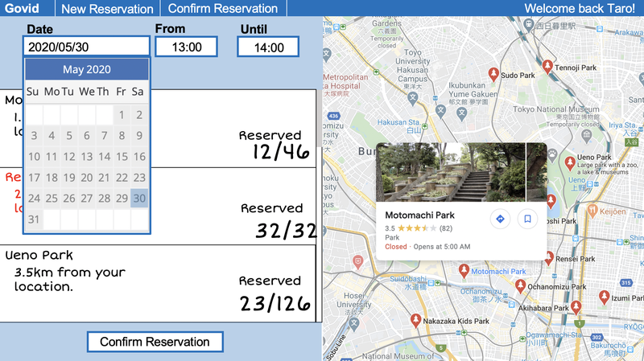
Task: Click the Govid logo tab
Action: pos(22,9)
